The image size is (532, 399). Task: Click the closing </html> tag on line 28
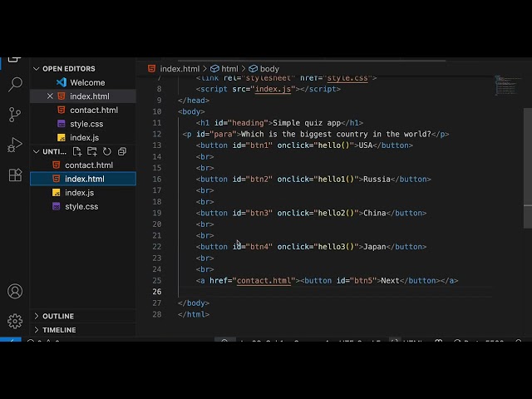[194, 314]
